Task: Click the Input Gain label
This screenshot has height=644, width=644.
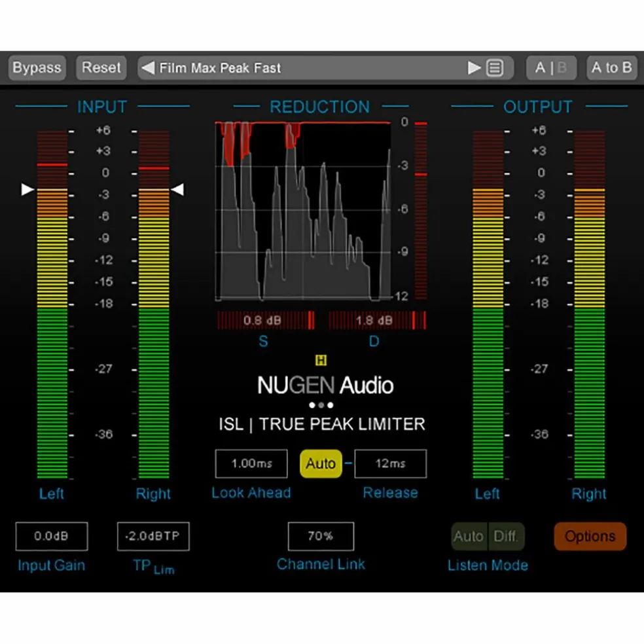Action: coord(51,565)
